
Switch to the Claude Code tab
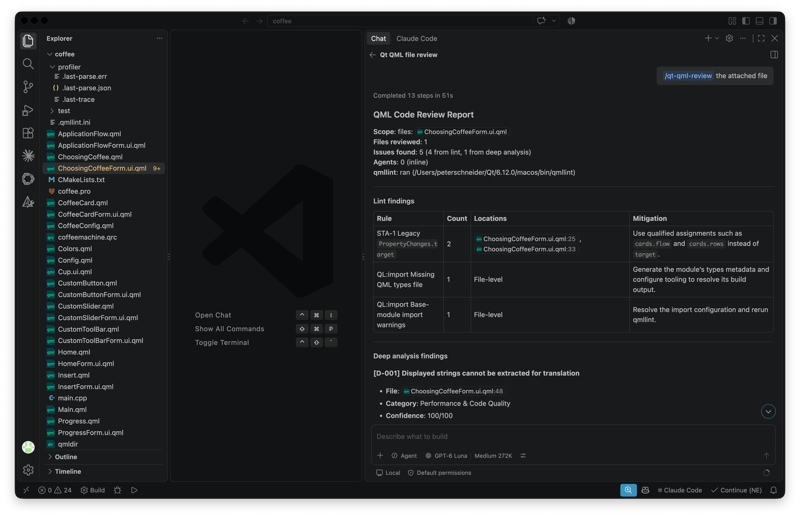[416, 38]
